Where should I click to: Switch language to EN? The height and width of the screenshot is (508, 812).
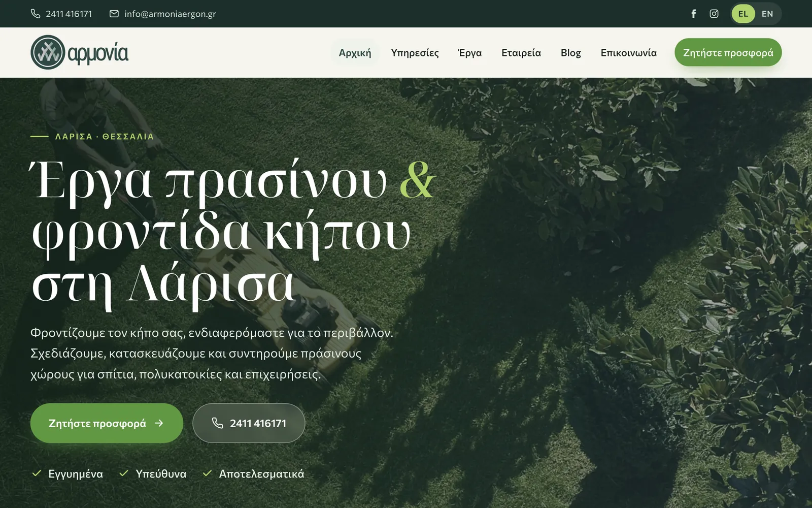click(767, 14)
